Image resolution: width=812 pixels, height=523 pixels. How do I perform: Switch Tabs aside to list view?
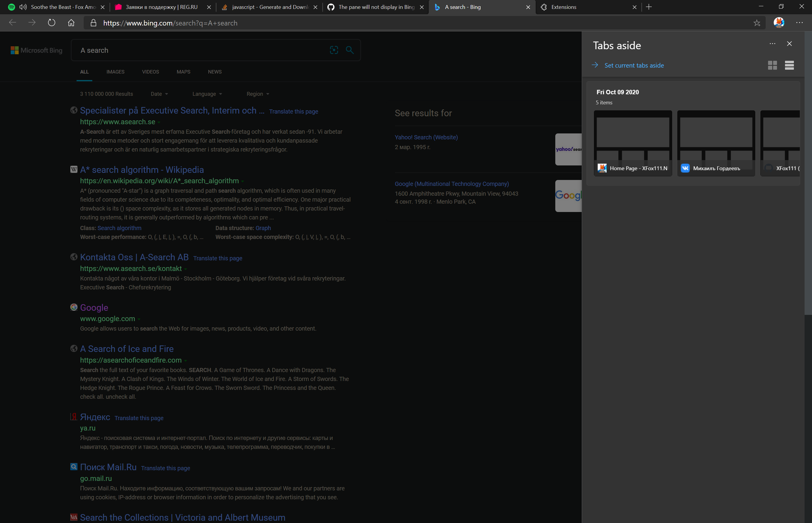point(789,65)
